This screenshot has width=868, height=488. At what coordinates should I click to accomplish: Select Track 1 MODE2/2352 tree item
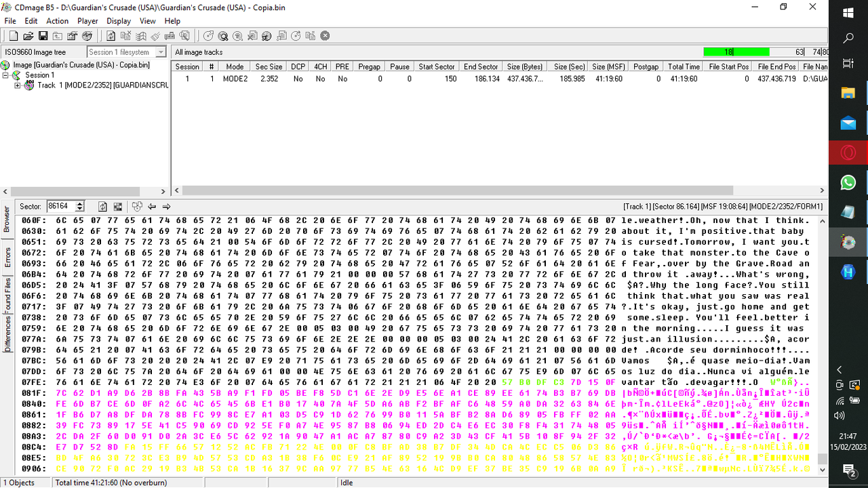point(102,85)
